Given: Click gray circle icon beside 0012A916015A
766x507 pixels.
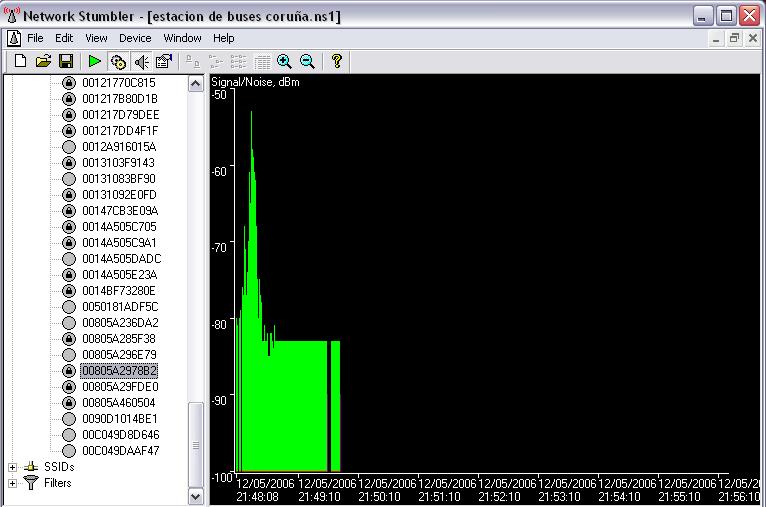Looking at the screenshot, I should coord(69,147).
